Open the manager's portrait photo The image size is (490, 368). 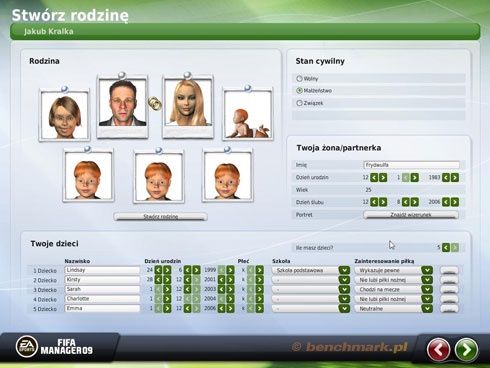click(122, 106)
